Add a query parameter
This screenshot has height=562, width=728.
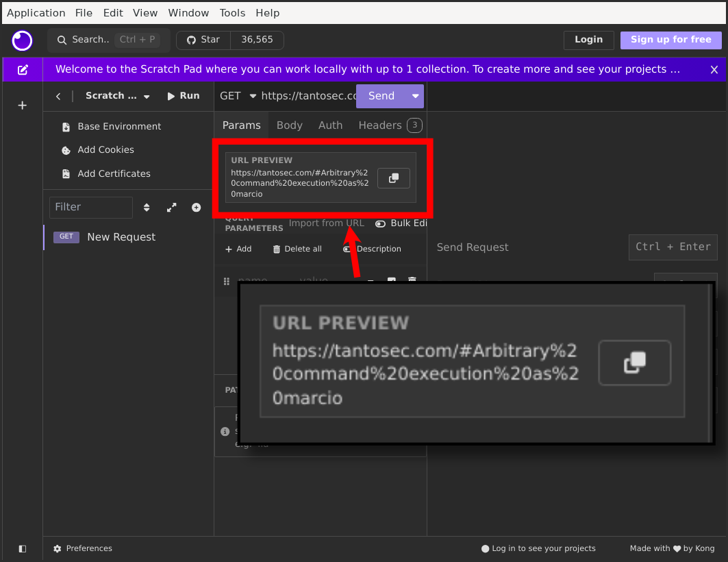pos(238,249)
